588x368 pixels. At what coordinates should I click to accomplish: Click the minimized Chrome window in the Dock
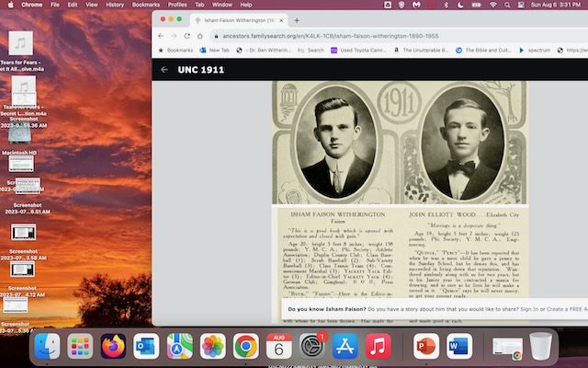point(507,348)
